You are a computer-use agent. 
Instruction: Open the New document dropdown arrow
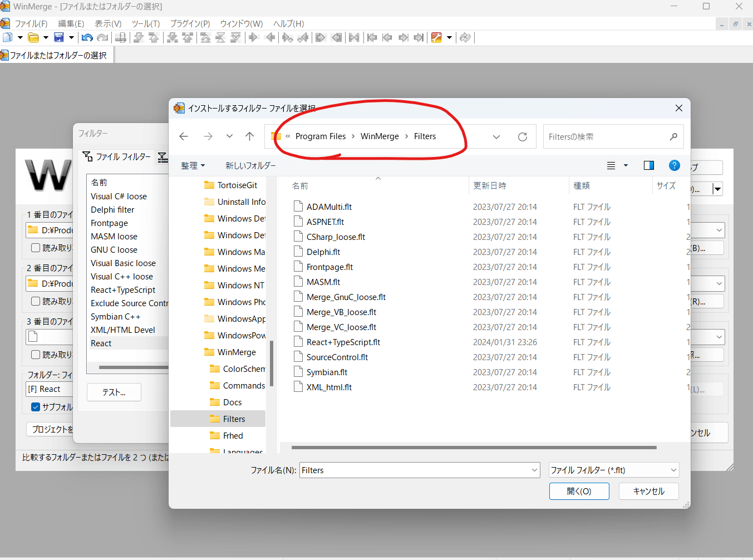(x=20, y=37)
